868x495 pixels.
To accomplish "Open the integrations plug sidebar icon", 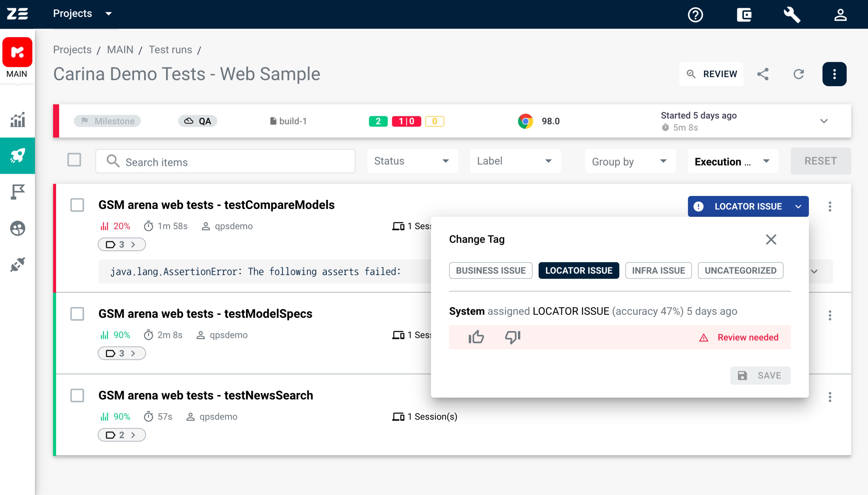I will 17,264.
